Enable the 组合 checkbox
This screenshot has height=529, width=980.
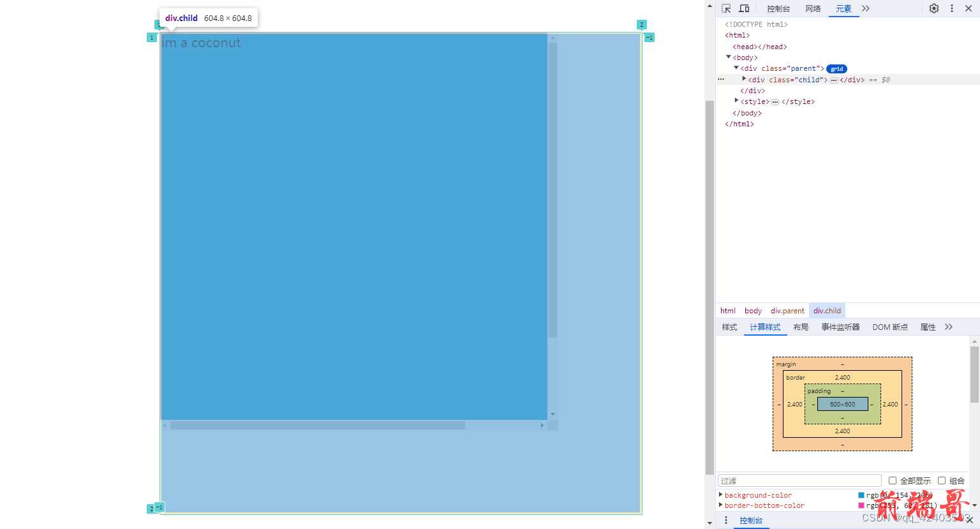pos(942,481)
